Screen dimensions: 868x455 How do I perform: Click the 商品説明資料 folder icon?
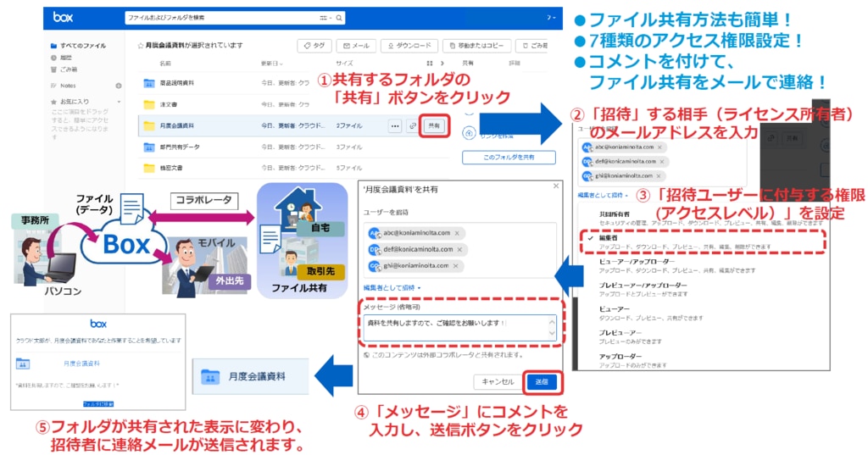pyautogui.click(x=149, y=83)
